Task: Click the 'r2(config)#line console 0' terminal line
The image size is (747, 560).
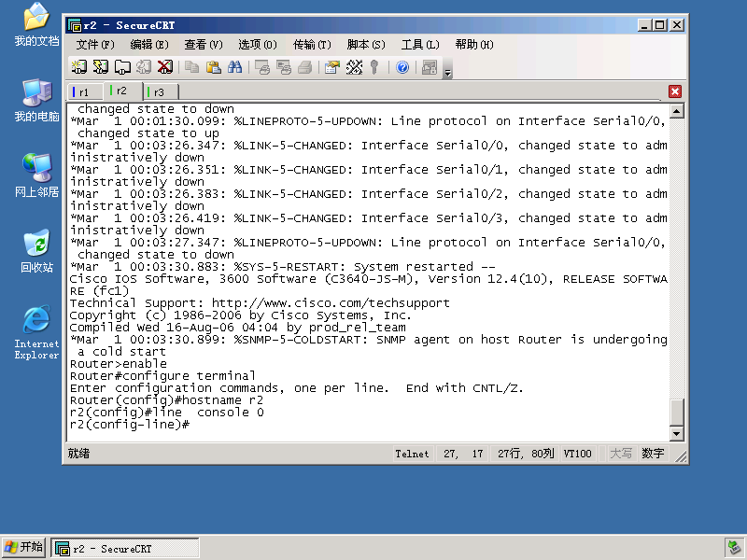Action: (167, 413)
